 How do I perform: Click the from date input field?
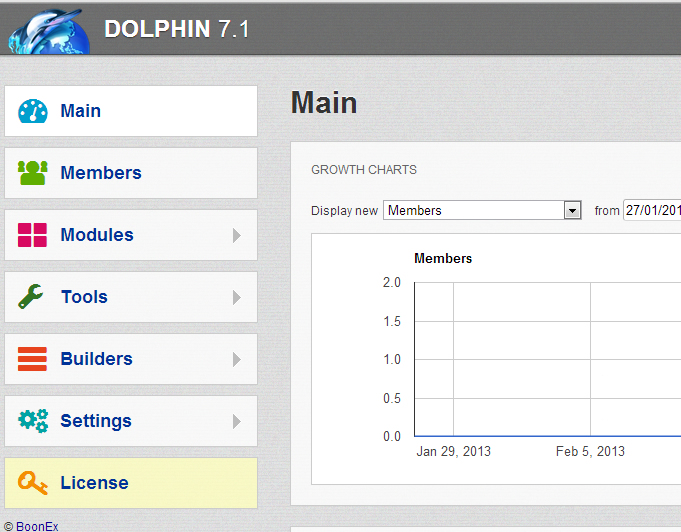coord(652,210)
